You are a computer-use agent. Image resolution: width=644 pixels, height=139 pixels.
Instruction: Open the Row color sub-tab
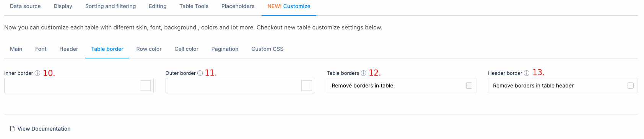(149, 49)
